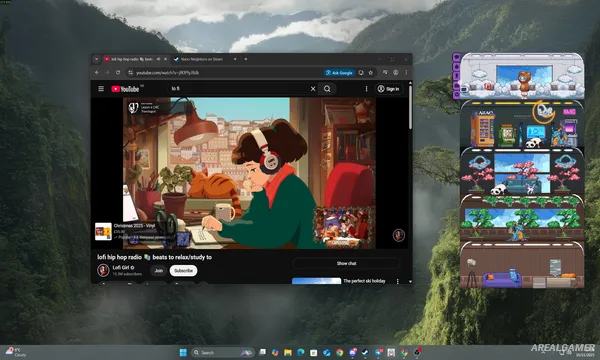Open the Chrome three-dot menu
This screenshot has width=600, height=360.
406,72
